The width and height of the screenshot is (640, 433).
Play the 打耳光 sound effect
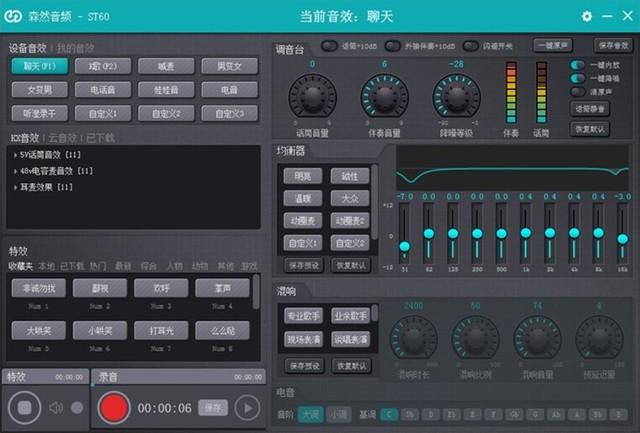click(161, 331)
